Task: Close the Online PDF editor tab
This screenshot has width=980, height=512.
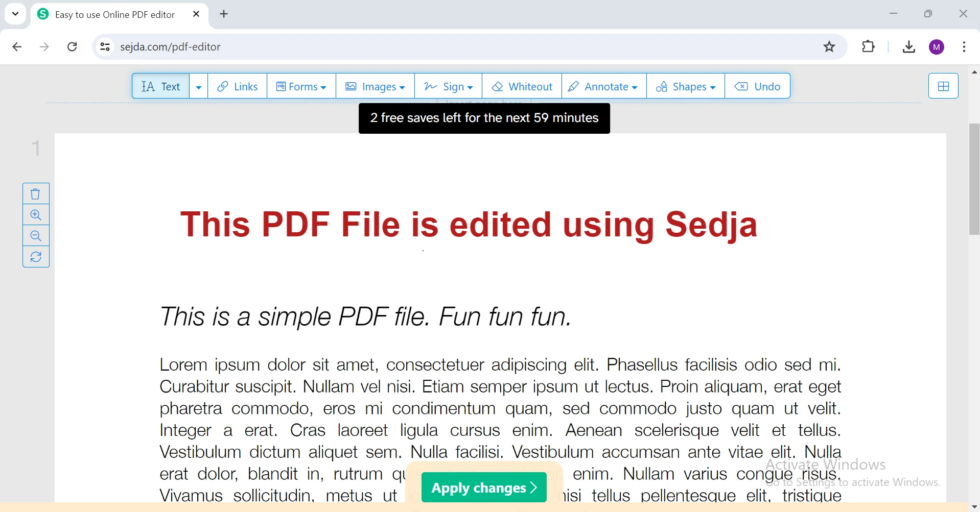Action: [x=196, y=14]
